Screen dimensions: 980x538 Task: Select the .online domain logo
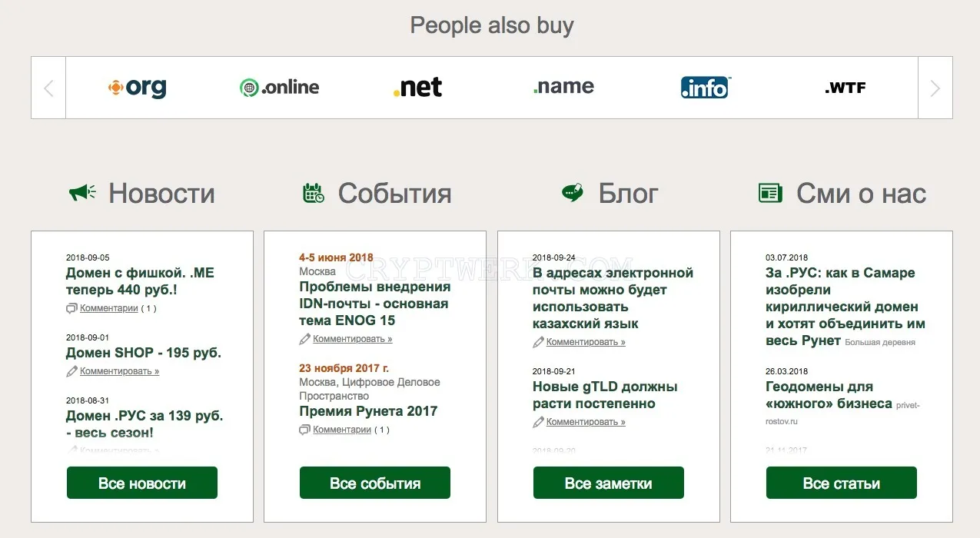pos(279,88)
